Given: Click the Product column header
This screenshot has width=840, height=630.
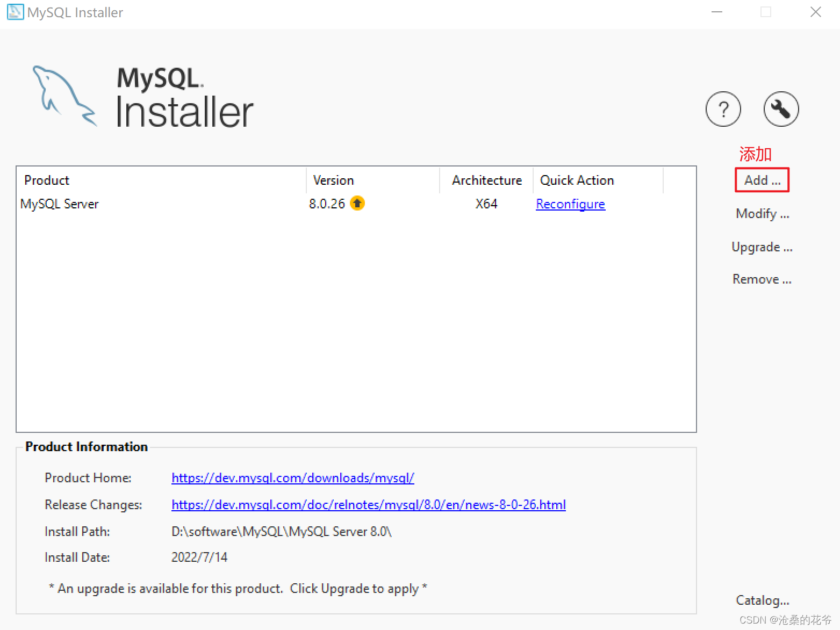Looking at the screenshot, I should coord(161,180).
